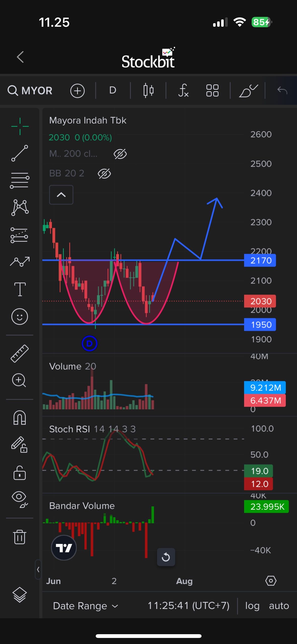Open the MYOR symbol search
Viewport: 297px width, 644px height.
30,90
